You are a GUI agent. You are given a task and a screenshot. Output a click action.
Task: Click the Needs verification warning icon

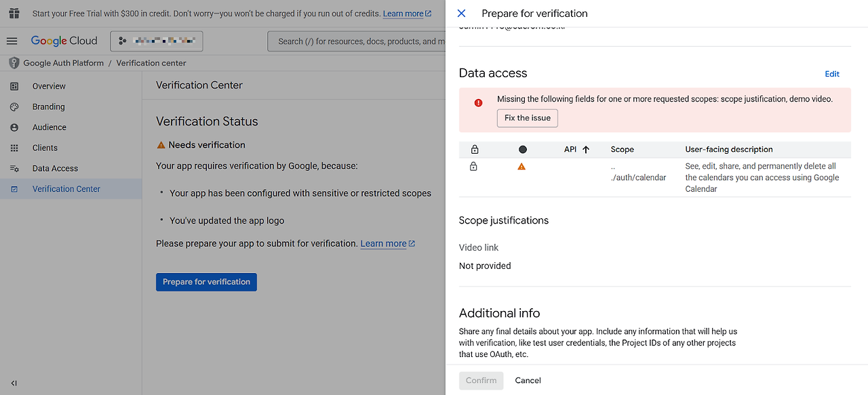(161, 145)
